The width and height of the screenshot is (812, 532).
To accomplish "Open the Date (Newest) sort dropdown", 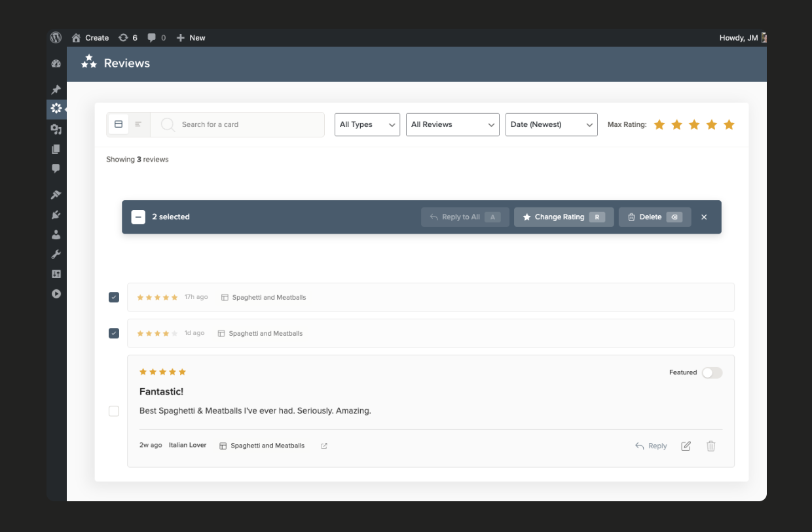I will [551, 124].
